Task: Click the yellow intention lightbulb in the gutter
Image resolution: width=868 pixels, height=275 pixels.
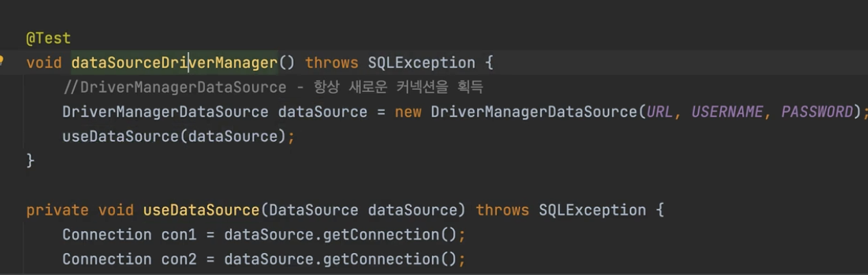Action: tap(1, 60)
